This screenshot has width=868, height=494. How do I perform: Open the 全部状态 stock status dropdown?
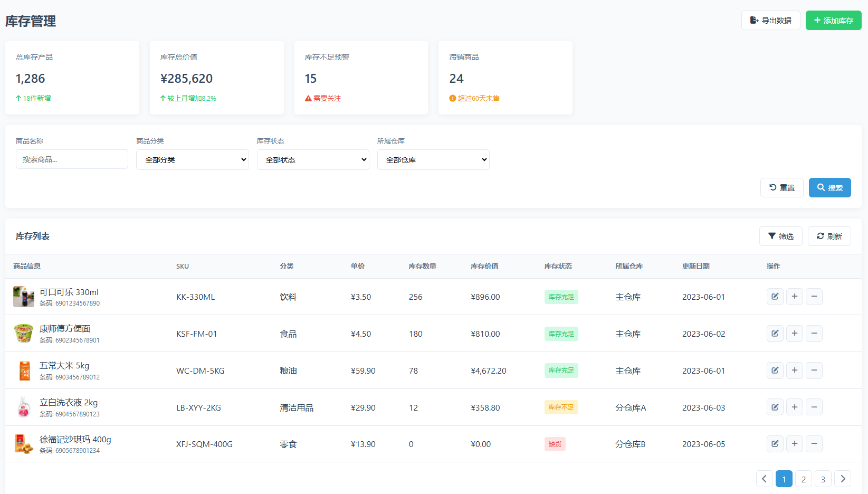tap(313, 159)
